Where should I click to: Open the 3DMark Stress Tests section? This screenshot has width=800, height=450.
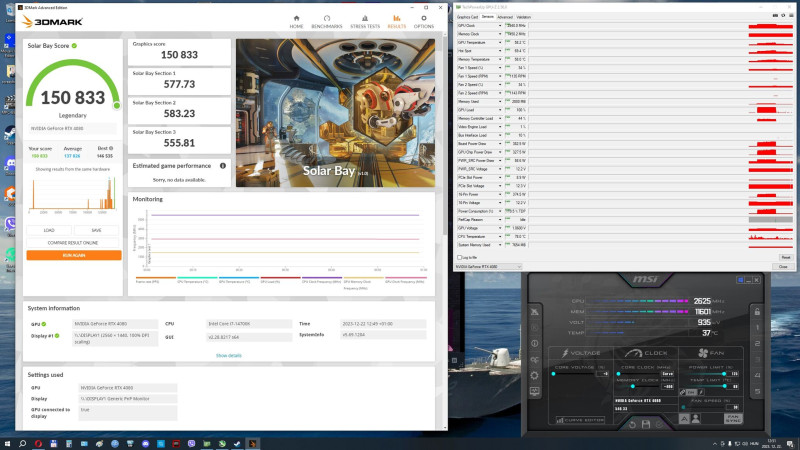(x=365, y=21)
